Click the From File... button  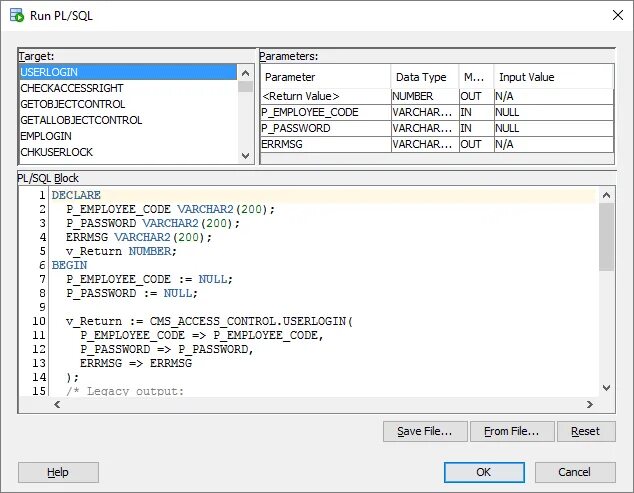point(512,432)
